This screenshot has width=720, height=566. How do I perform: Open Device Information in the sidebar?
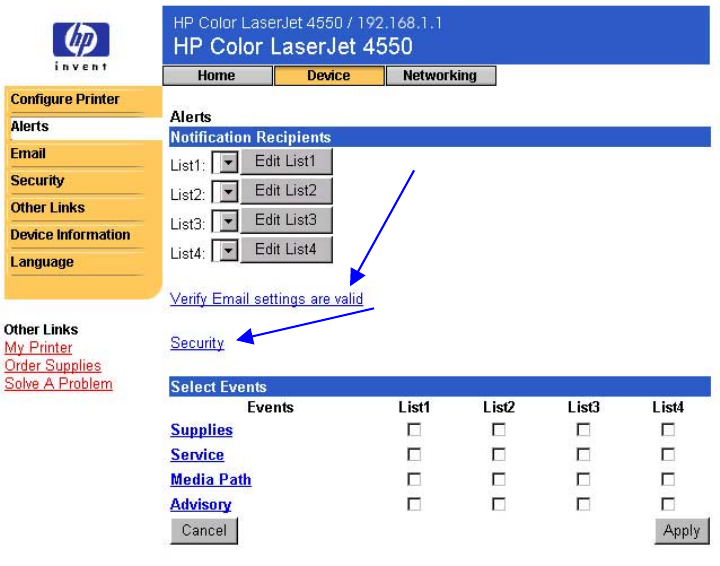70,235
